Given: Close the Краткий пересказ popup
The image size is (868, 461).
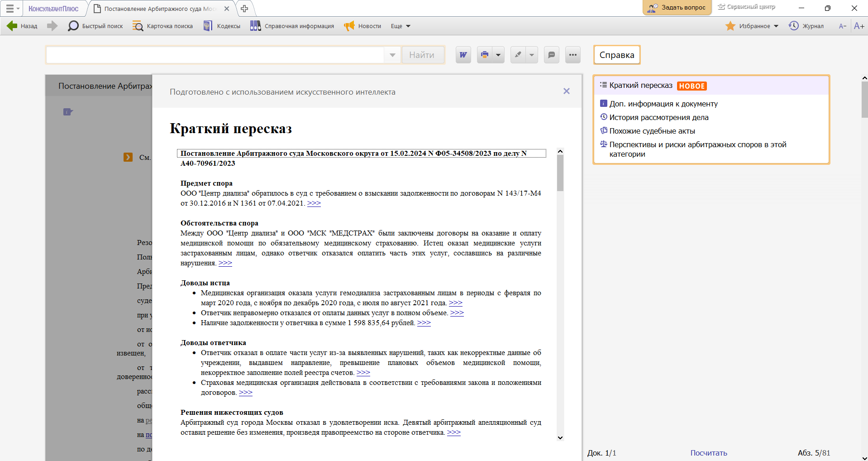Looking at the screenshot, I should click(566, 91).
